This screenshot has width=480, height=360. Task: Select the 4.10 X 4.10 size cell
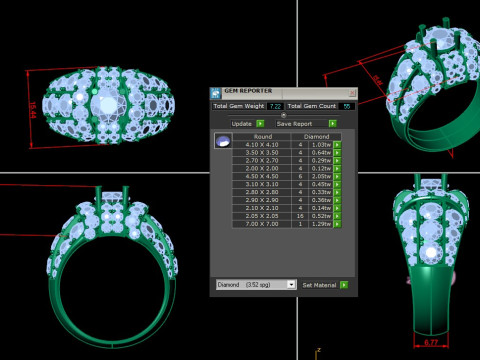pos(262,145)
